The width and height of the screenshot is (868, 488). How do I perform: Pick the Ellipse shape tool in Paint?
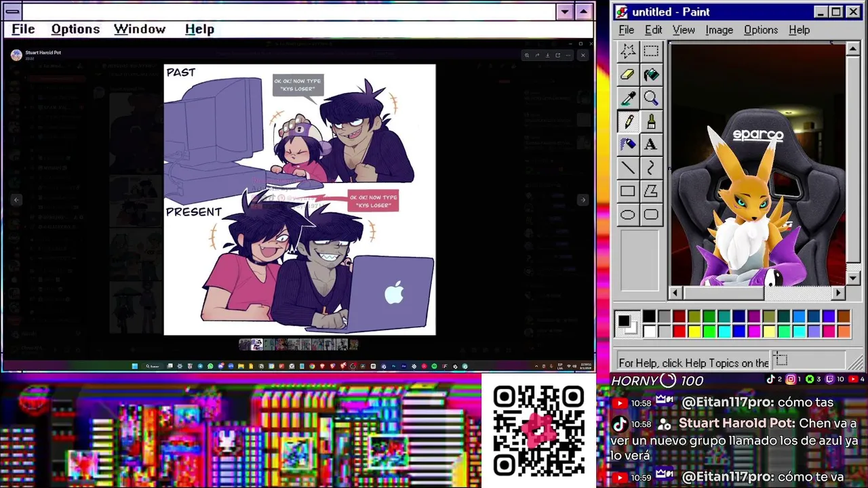[x=628, y=215]
